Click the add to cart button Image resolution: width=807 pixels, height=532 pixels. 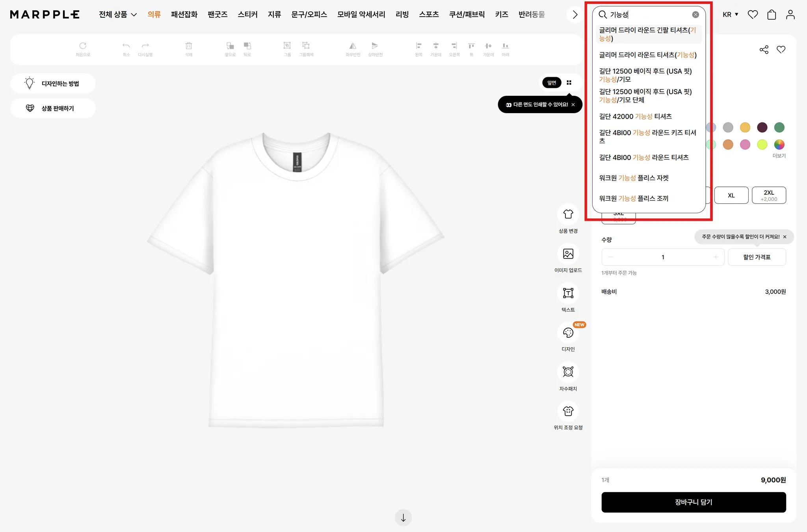tap(694, 502)
